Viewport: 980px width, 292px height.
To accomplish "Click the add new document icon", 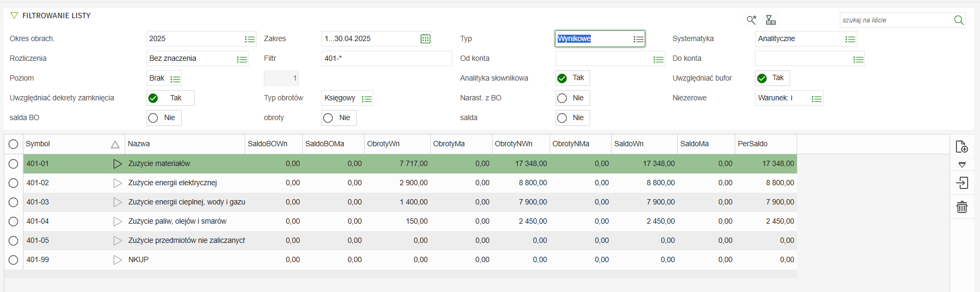I will [962, 147].
